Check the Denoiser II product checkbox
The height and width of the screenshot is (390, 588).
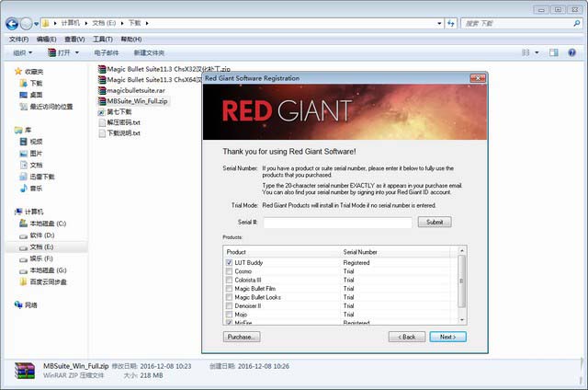coord(229,305)
